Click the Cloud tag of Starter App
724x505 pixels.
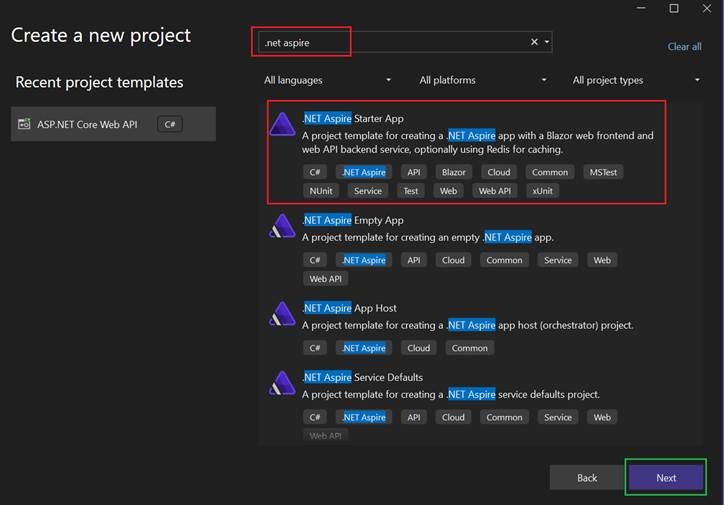click(x=499, y=172)
